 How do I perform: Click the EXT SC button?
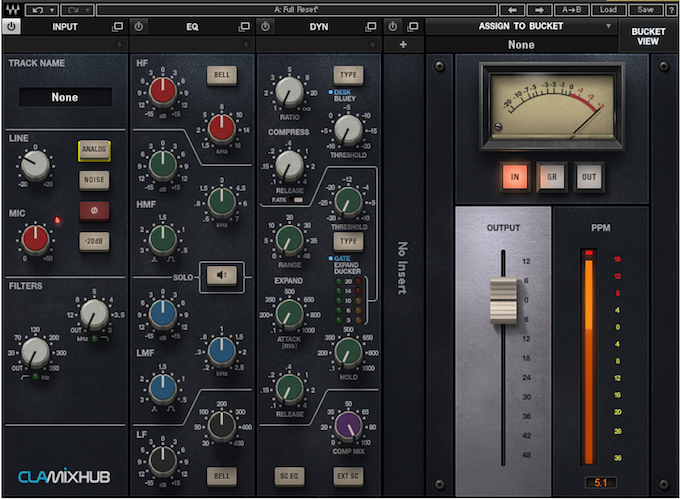[x=348, y=476]
